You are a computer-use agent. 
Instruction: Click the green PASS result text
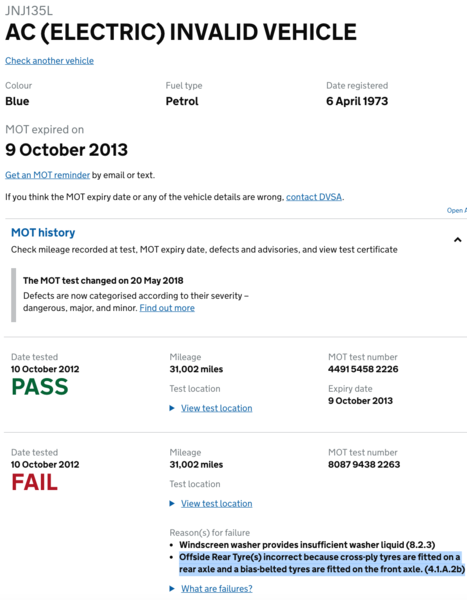pyautogui.click(x=40, y=387)
